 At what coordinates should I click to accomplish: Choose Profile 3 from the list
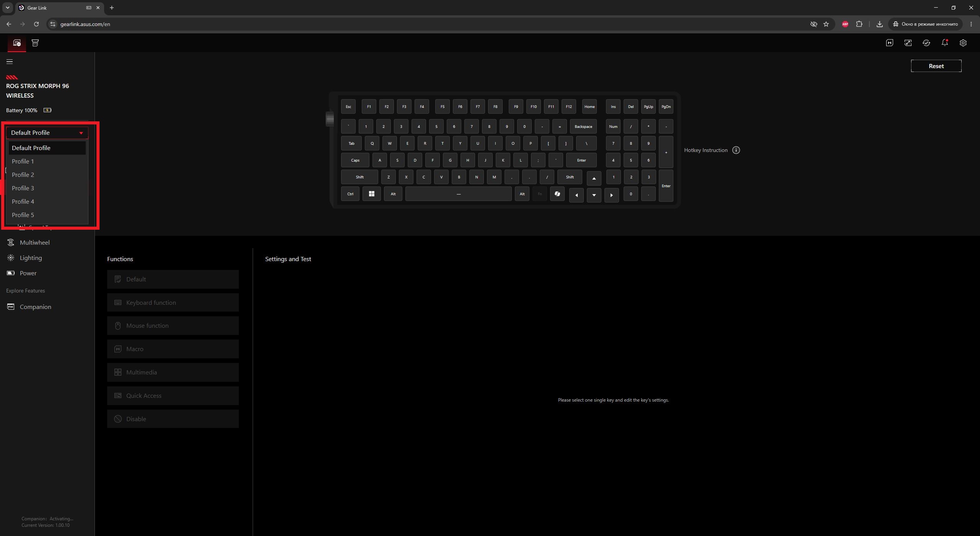(x=47, y=188)
